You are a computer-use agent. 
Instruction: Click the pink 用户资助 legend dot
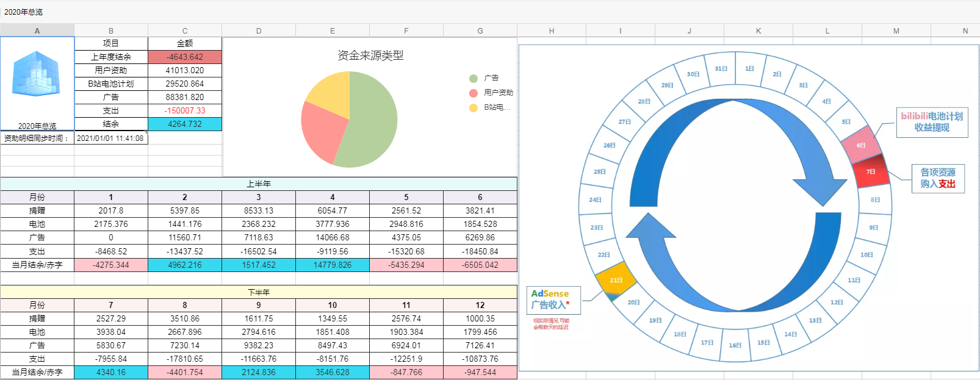(473, 93)
